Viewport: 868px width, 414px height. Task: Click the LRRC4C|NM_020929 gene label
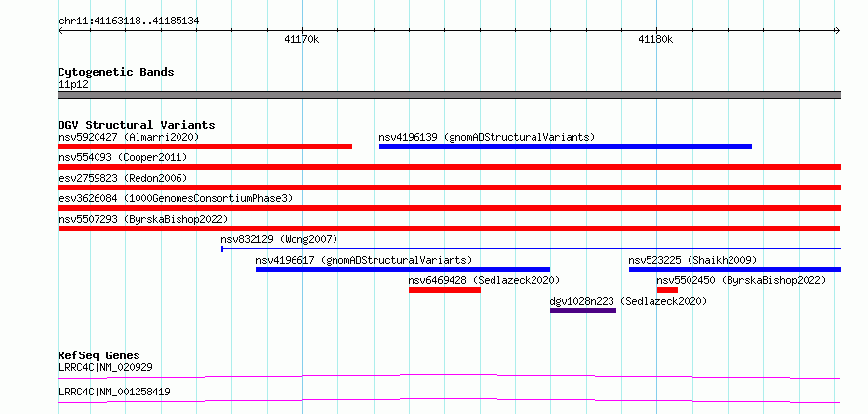pos(105,367)
